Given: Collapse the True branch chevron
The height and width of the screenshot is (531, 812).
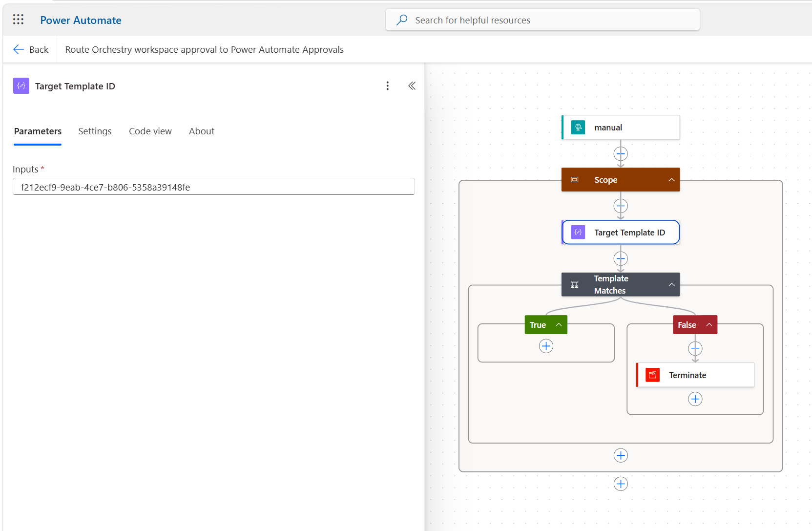Looking at the screenshot, I should click(x=559, y=325).
